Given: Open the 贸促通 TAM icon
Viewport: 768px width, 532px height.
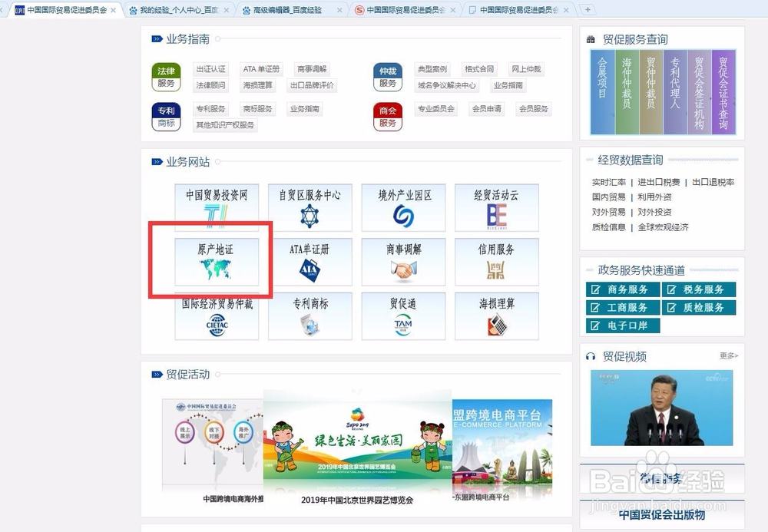Looking at the screenshot, I should 403,316.
